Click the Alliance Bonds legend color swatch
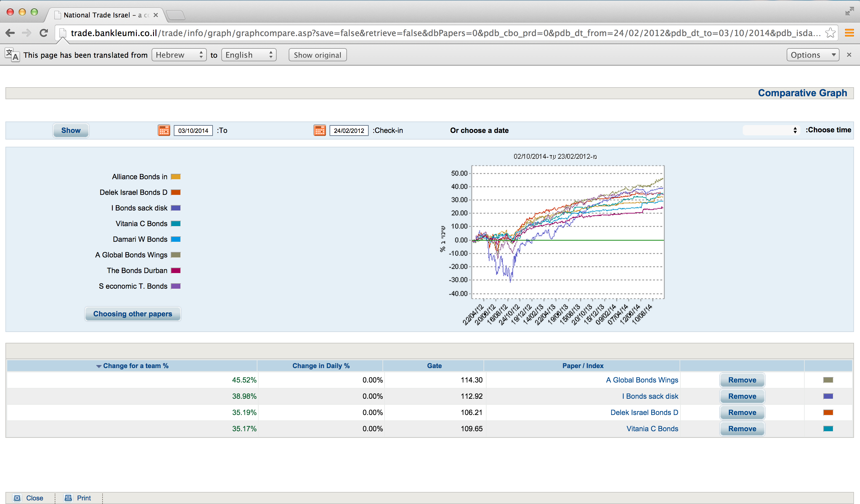Screen dimensions: 860x504 point(175,177)
